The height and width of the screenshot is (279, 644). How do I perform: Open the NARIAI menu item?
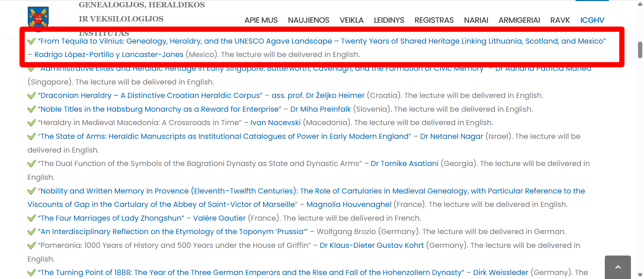coord(476,20)
